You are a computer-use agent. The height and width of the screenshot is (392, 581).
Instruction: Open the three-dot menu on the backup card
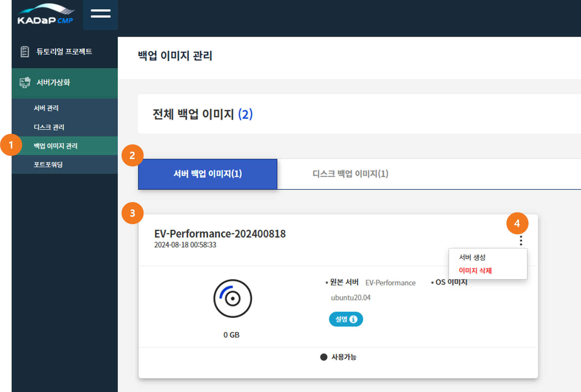click(521, 241)
